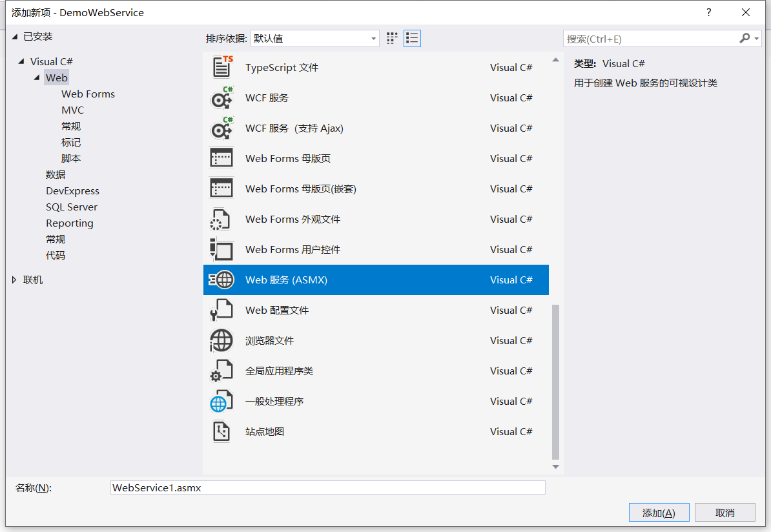The height and width of the screenshot is (532, 771).
Task: Collapse the Web tree node
Action: pos(37,77)
